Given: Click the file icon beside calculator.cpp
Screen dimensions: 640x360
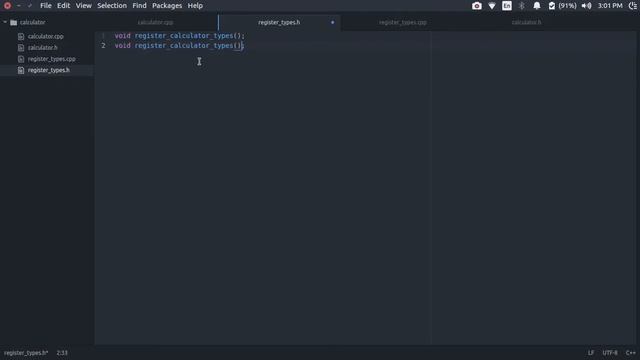Looking at the screenshot, I should tap(21, 36).
